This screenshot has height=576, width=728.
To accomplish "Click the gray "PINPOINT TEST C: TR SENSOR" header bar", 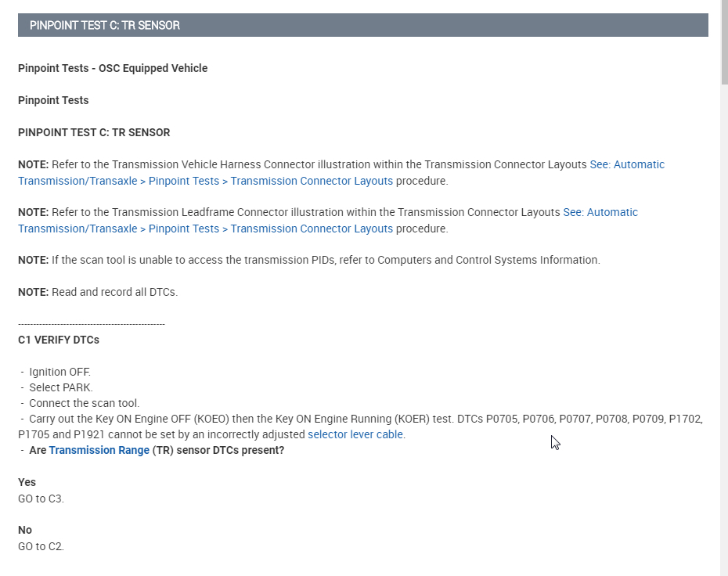I will 362,25.
